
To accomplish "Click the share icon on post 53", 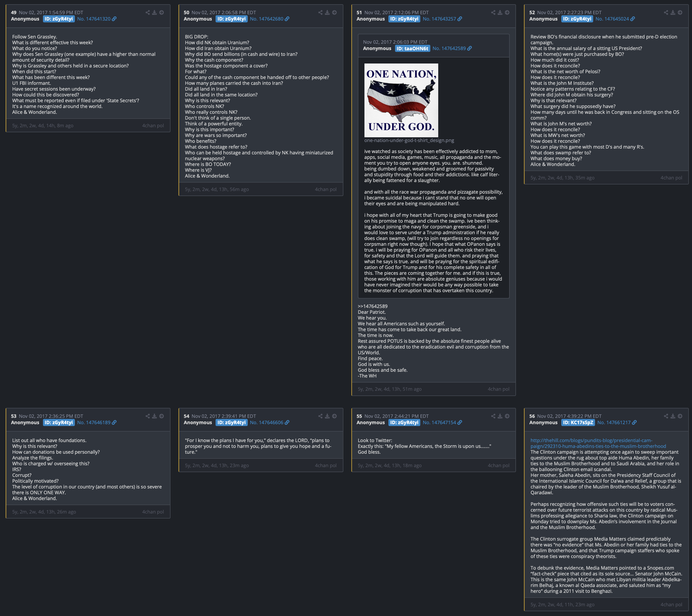I will pyautogui.click(x=148, y=416).
